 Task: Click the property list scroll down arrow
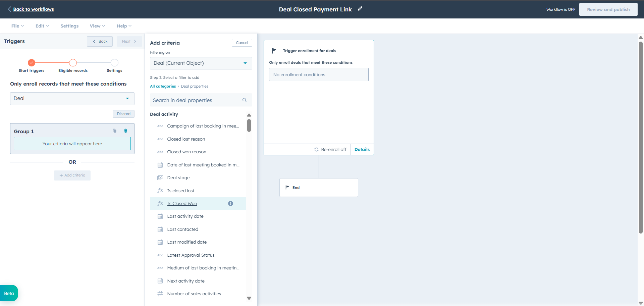tap(249, 298)
